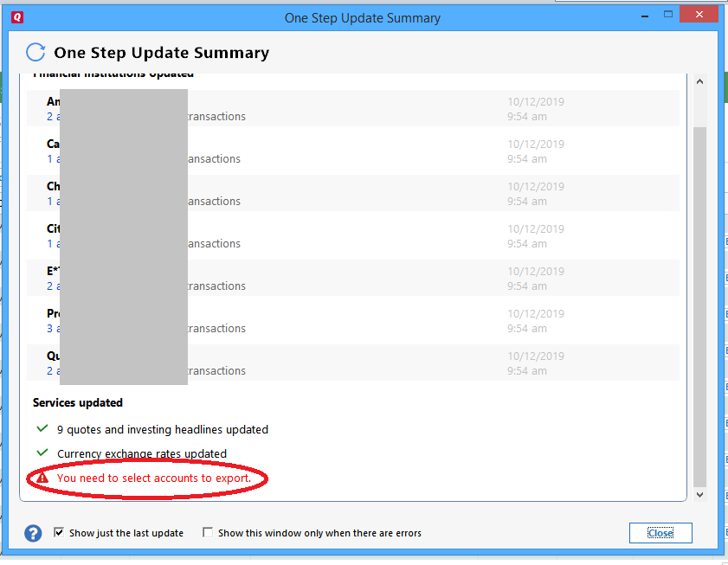Click the 'Services updated' heading
This screenshot has height=565, width=728.
point(78,402)
